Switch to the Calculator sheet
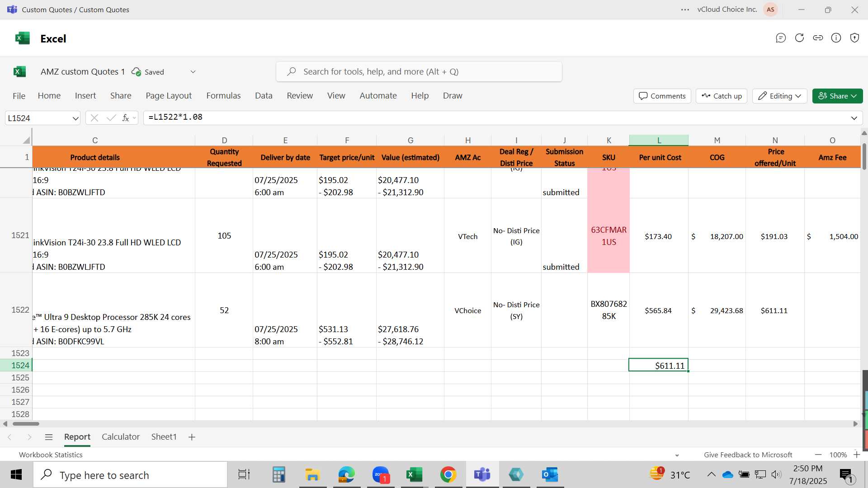 tap(121, 437)
